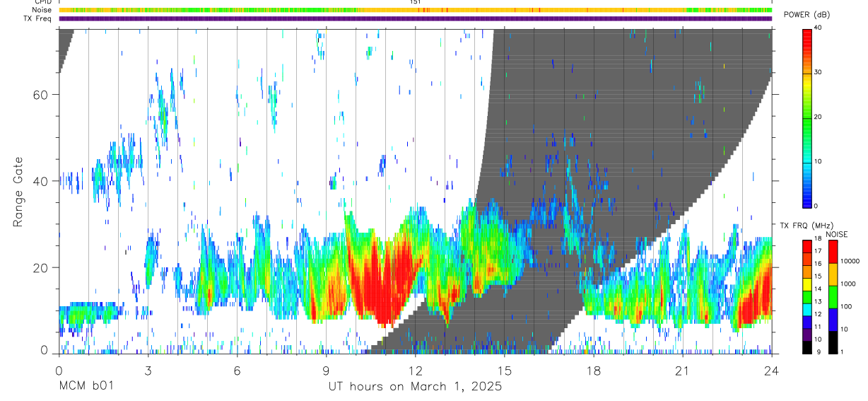The height and width of the screenshot is (401, 868).
Task: Click the 'MCM b01' radar beam label
Action: [86, 387]
